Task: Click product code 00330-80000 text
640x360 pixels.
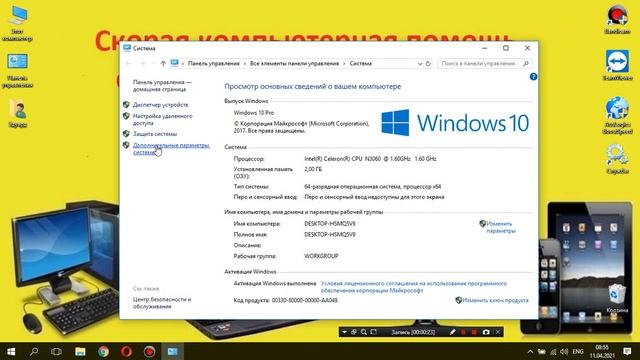Action: point(304,300)
